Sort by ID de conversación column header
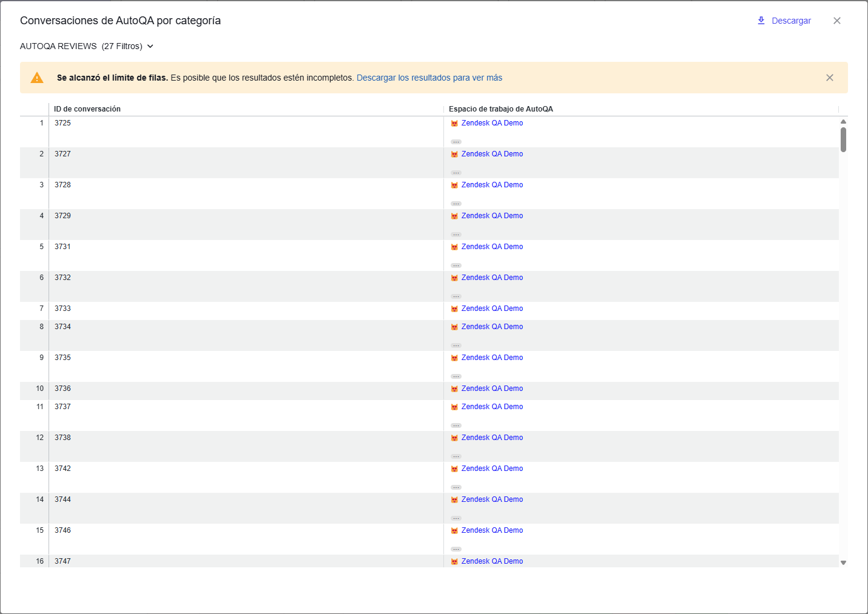Screen dimensions: 868x614 [87, 109]
